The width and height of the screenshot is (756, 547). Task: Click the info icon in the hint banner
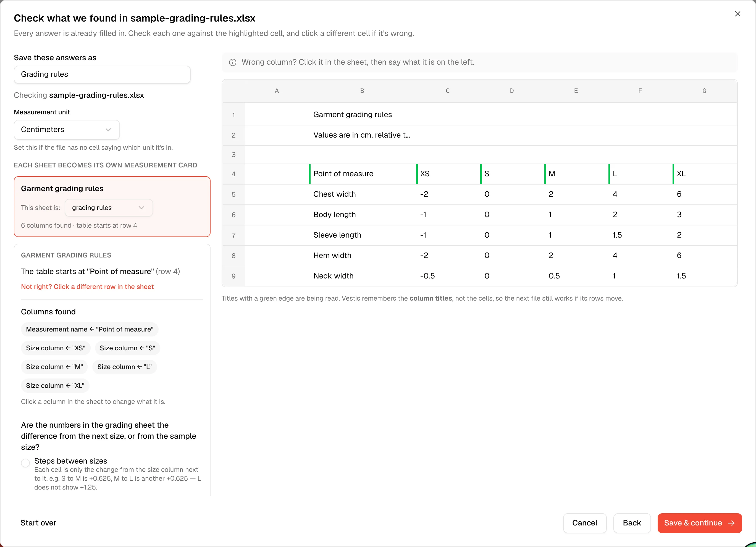tap(233, 62)
